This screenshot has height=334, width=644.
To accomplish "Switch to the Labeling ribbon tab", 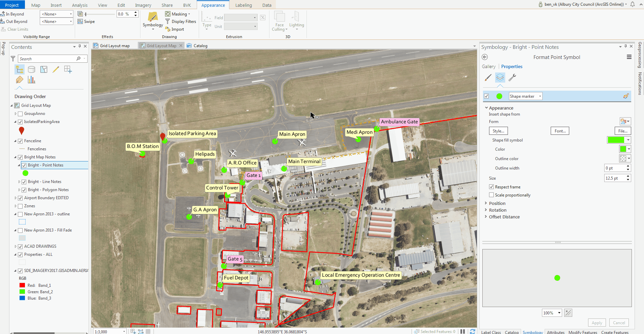I will click(244, 5).
